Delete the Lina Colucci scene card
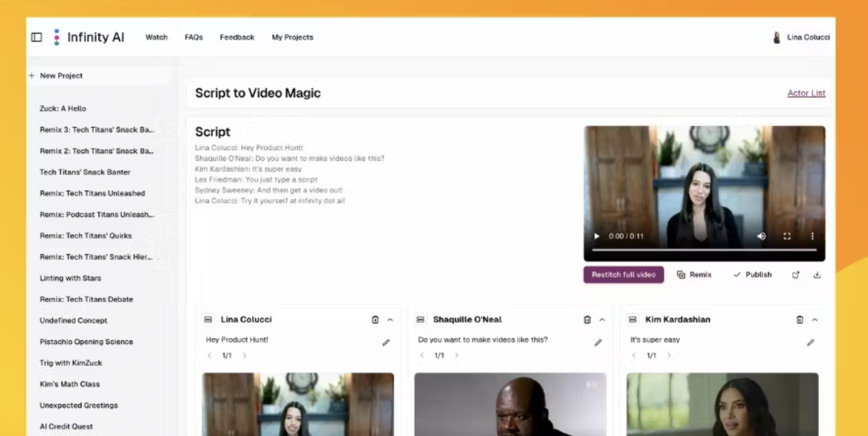868x436 pixels. click(x=375, y=320)
